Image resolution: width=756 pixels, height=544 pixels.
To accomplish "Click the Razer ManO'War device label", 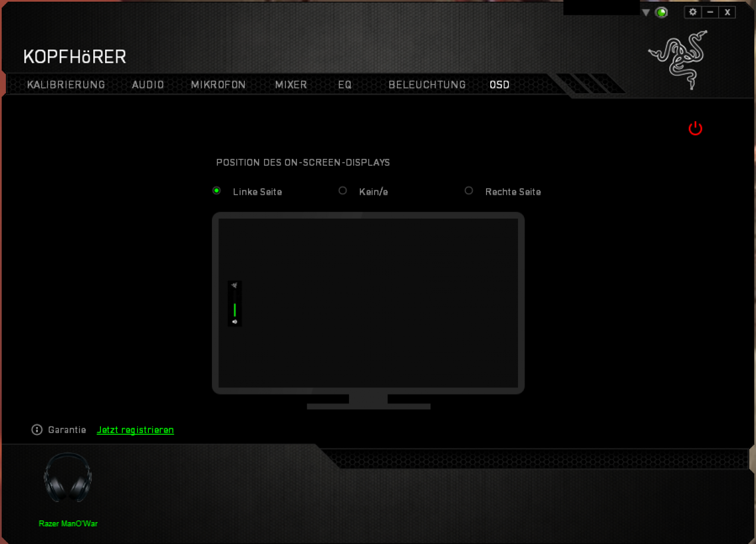I will pyautogui.click(x=69, y=524).
